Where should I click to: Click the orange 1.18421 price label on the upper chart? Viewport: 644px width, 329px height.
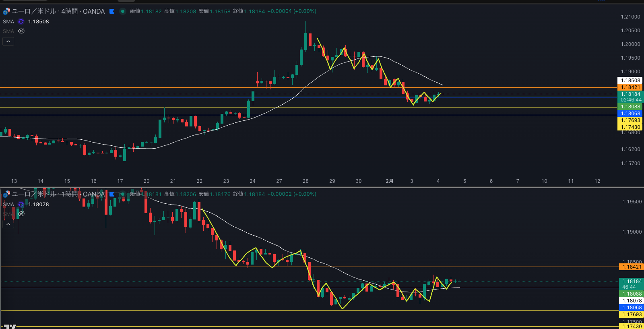(630, 87)
